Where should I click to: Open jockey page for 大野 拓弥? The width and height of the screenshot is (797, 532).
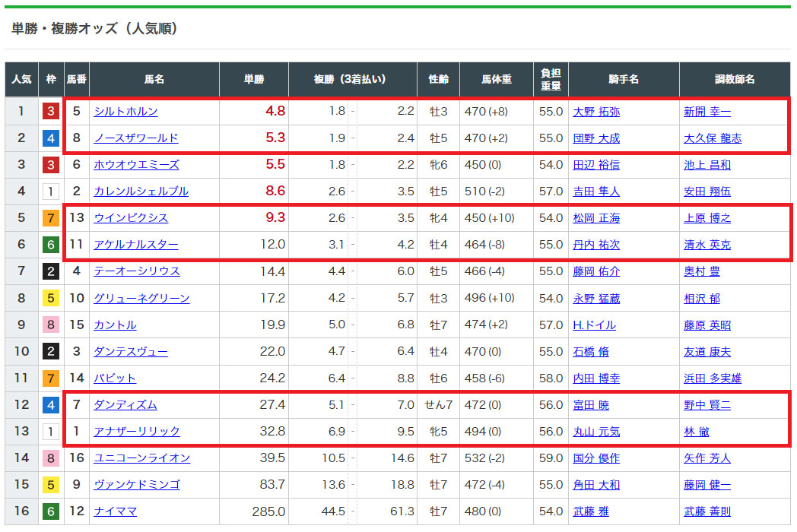pyautogui.click(x=595, y=112)
